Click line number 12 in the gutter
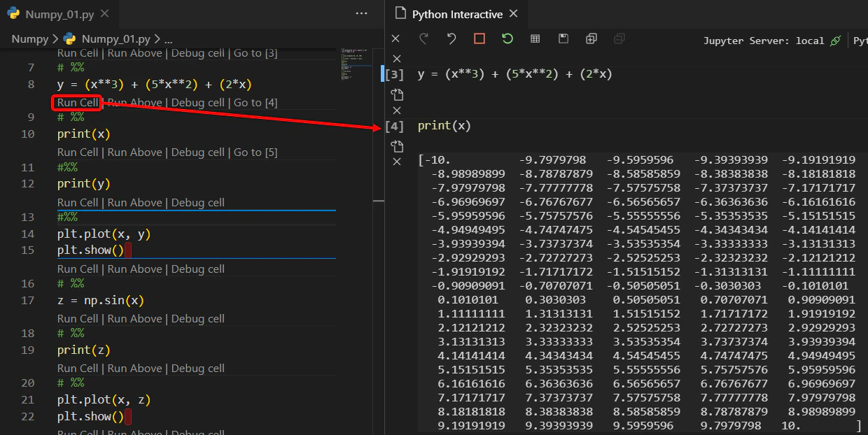This screenshot has width=868, height=435. tap(27, 184)
